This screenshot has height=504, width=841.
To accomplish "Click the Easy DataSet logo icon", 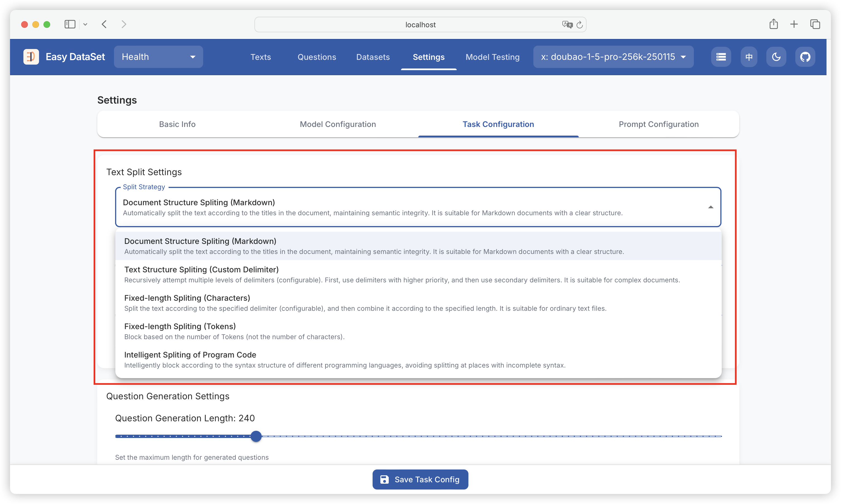I will [31, 57].
